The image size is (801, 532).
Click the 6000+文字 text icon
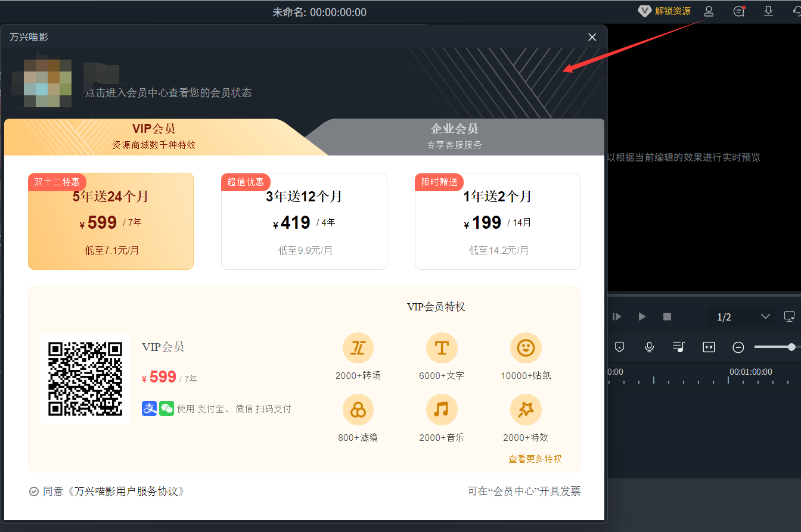[x=442, y=348]
